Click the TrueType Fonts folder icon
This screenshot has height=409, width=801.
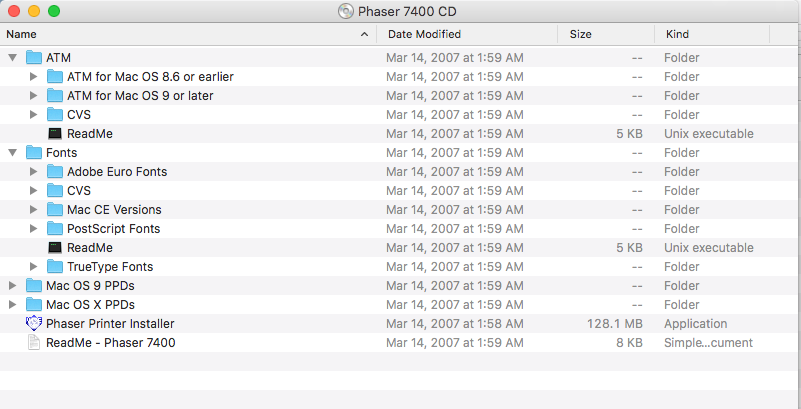point(55,267)
